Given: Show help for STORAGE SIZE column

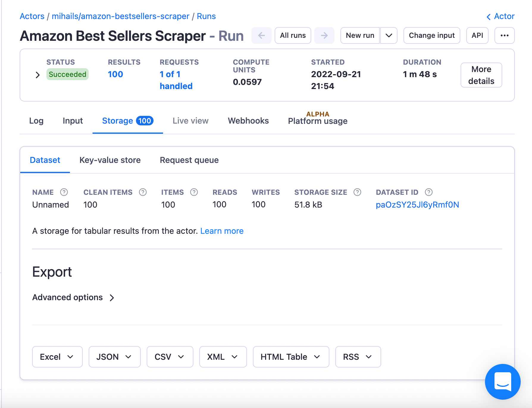Looking at the screenshot, I should coord(357,192).
